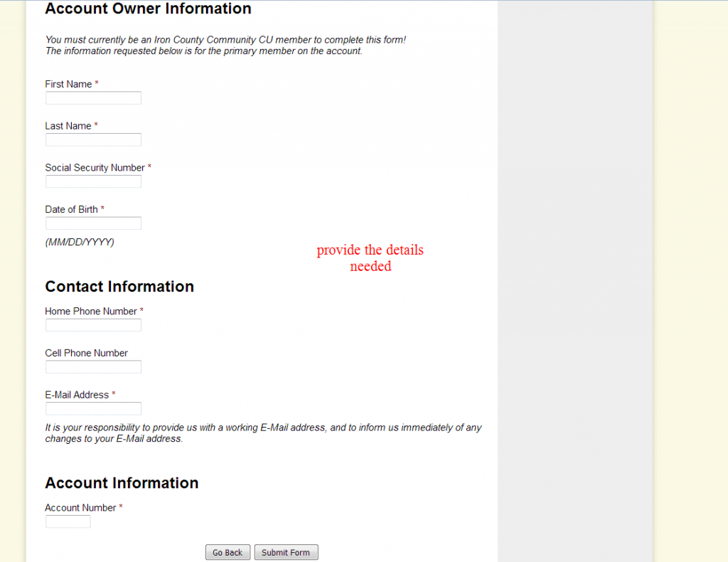Click the "Account Information" heading
The height and width of the screenshot is (562, 728).
[122, 483]
